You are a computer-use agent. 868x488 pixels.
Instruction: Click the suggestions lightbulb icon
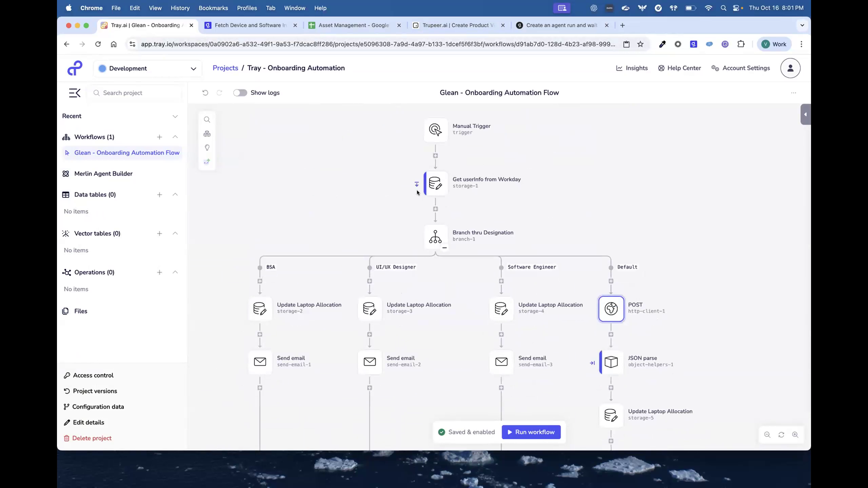pyautogui.click(x=207, y=147)
